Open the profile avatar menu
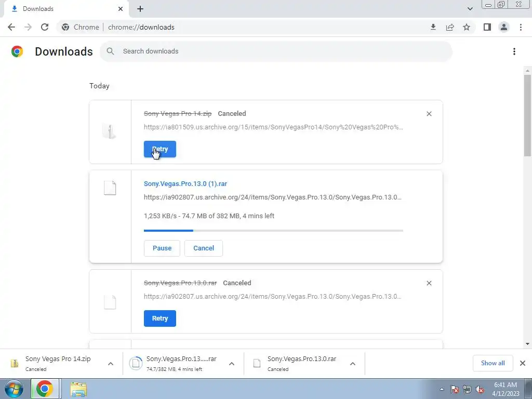This screenshot has width=532, height=399. click(504, 27)
